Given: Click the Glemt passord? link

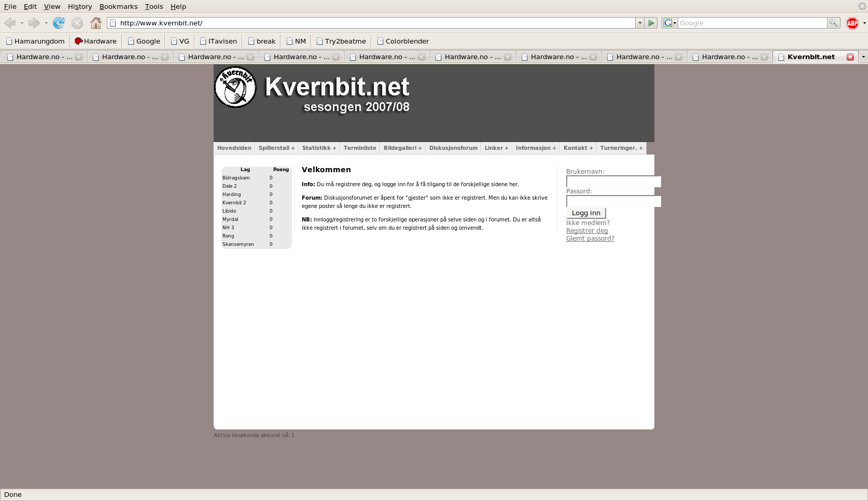Looking at the screenshot, I should click(x=590, y=239).
